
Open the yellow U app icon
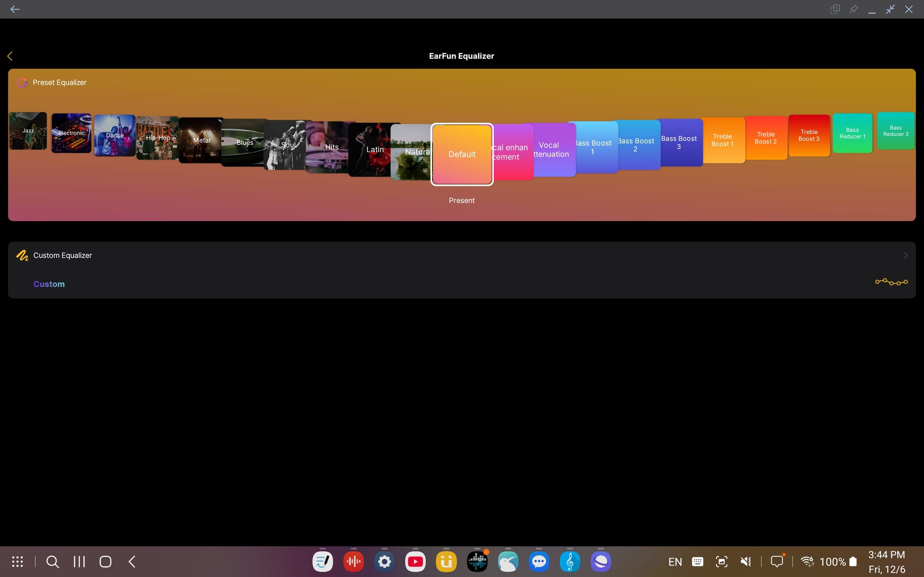click(446, 562)
